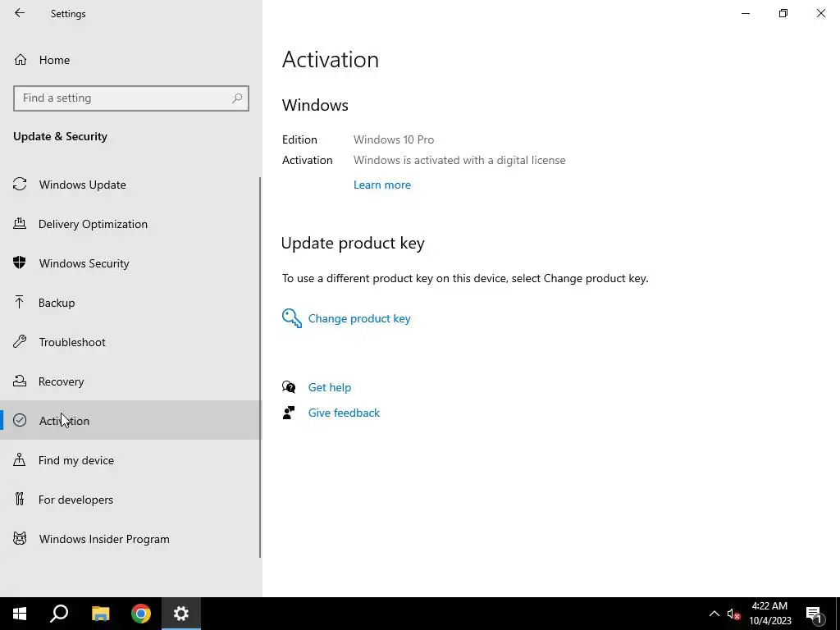Open taskbar search
The image size is (840, 630).
coord(59,614)
